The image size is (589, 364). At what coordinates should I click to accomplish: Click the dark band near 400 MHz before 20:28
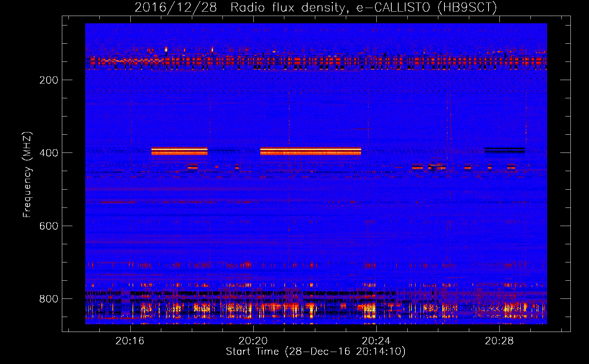[x=505, y=150]
